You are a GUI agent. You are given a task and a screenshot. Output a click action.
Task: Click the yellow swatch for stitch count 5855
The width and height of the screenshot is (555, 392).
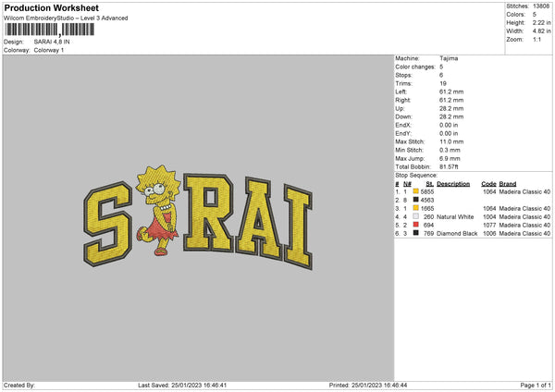[x=416, y=191]
